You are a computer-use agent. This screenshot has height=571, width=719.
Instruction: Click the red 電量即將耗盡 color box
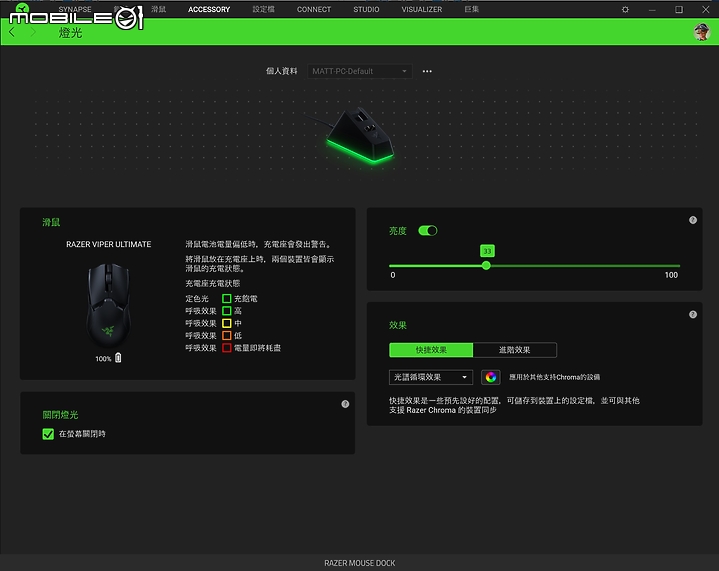pyautogui.click(x=227, y=348)
